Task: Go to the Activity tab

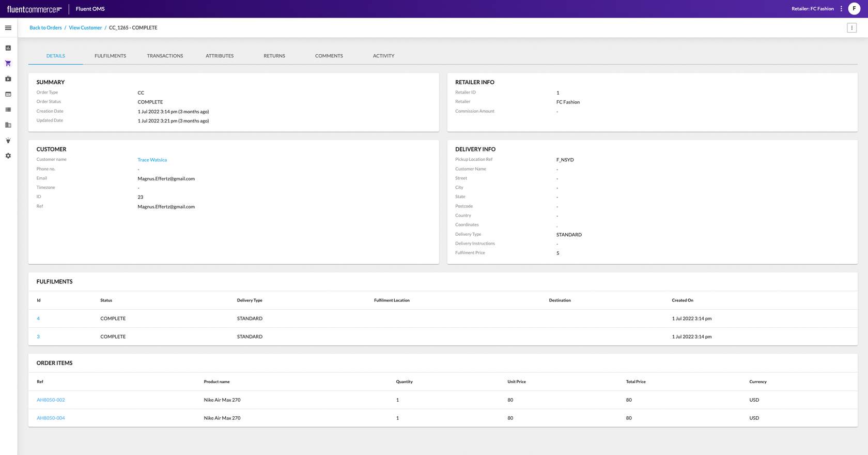Action: pos(383,56)
